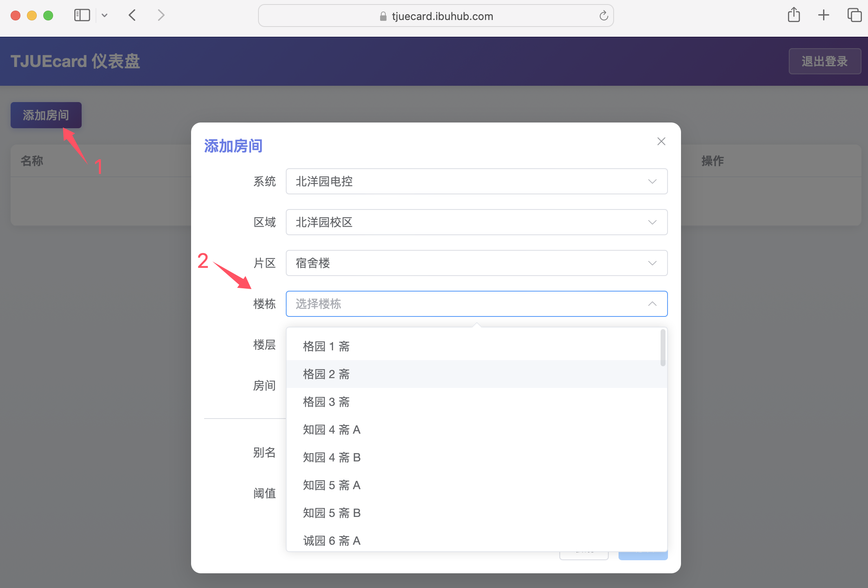Expand the 系统 dropdown (北洋园电控)

[x=476, y=181]
